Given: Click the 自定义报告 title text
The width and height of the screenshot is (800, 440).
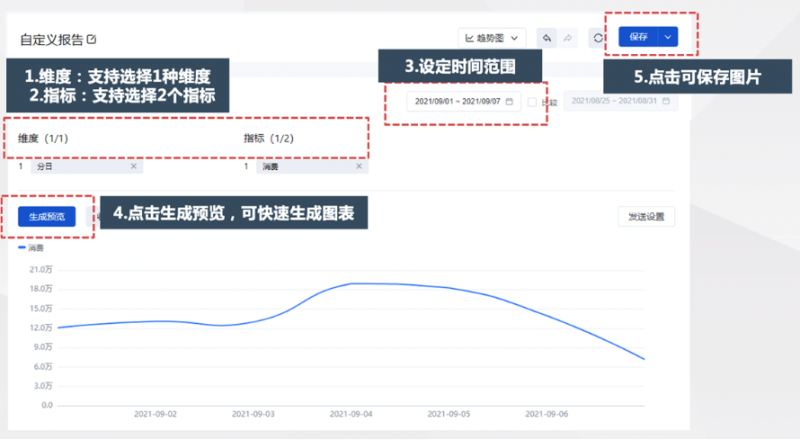Looking at the screenshot, I should tap(52, 39).
